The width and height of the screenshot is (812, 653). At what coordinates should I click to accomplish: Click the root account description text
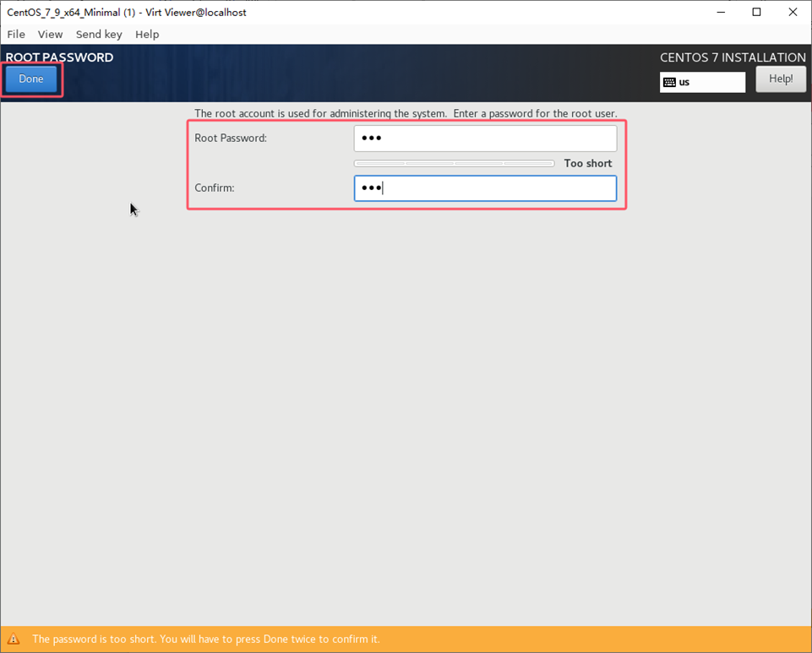pos(406,113)
